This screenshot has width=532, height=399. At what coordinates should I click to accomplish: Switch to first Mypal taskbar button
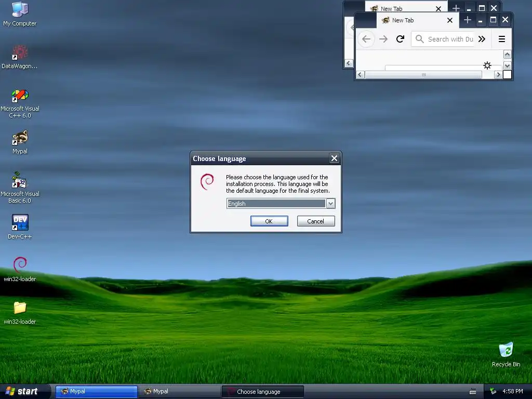point(97,392)
